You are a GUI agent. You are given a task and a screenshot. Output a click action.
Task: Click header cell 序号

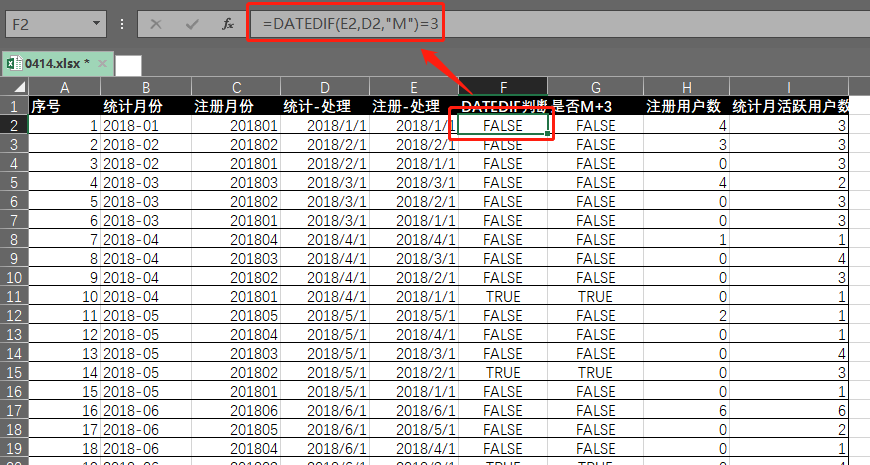[x=64, y=106]
